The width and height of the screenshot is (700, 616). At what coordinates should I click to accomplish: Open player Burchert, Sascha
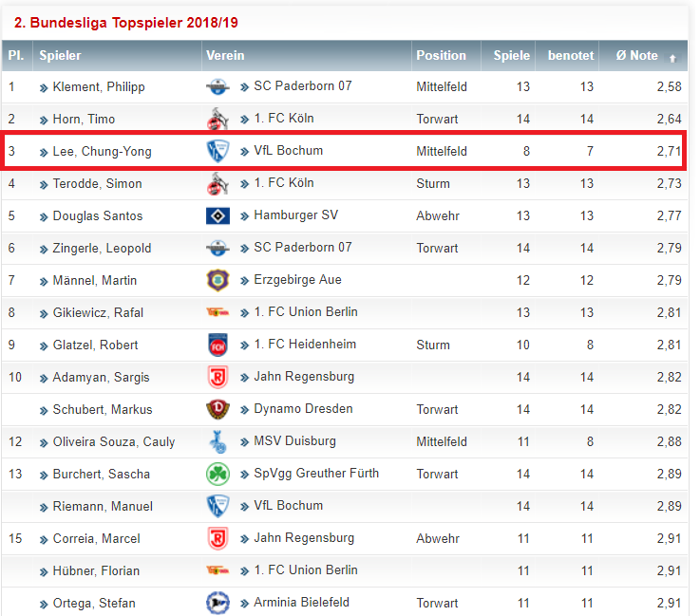coord(102,475)
